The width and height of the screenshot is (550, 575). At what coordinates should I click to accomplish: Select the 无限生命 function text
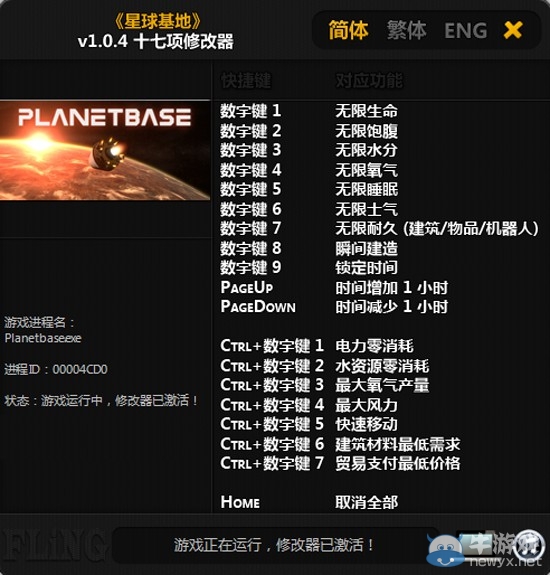[x=366, y=111]
